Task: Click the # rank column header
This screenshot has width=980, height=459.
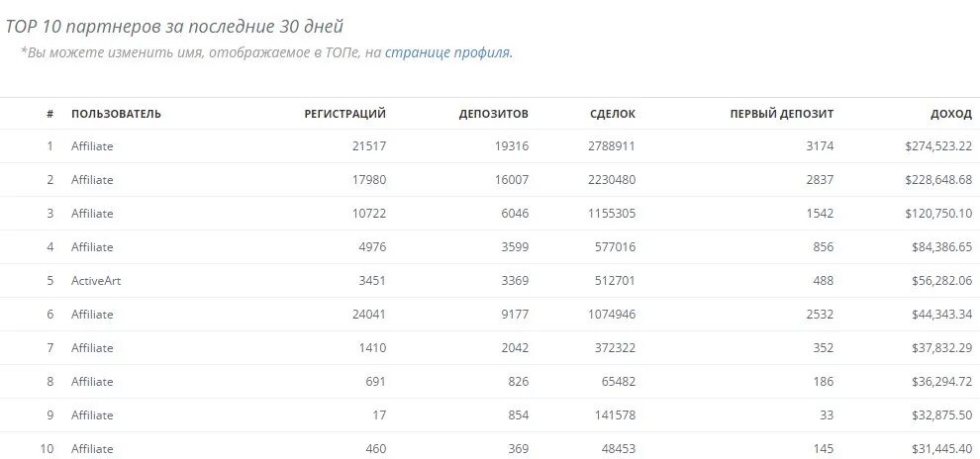Action: (x=49, y=114)
